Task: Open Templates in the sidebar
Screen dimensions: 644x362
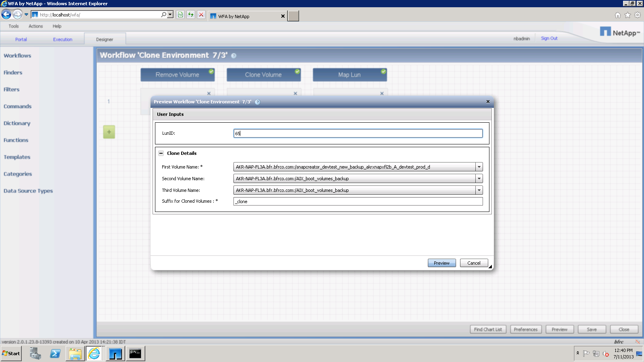Action: (17, 157)
